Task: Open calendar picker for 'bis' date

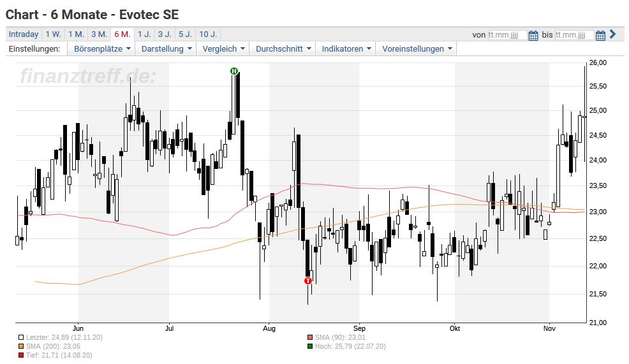Action: pyautogui.click(x=600, y=35)
